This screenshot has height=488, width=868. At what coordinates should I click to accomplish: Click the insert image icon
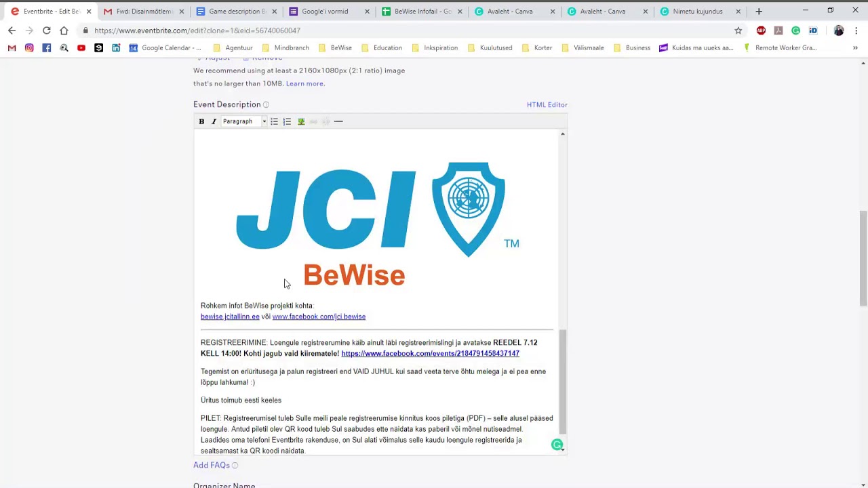pyautogui.click(x=301, y=121)
